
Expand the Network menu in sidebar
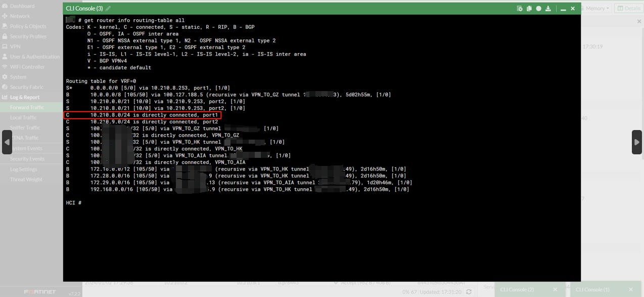point(20,16)
